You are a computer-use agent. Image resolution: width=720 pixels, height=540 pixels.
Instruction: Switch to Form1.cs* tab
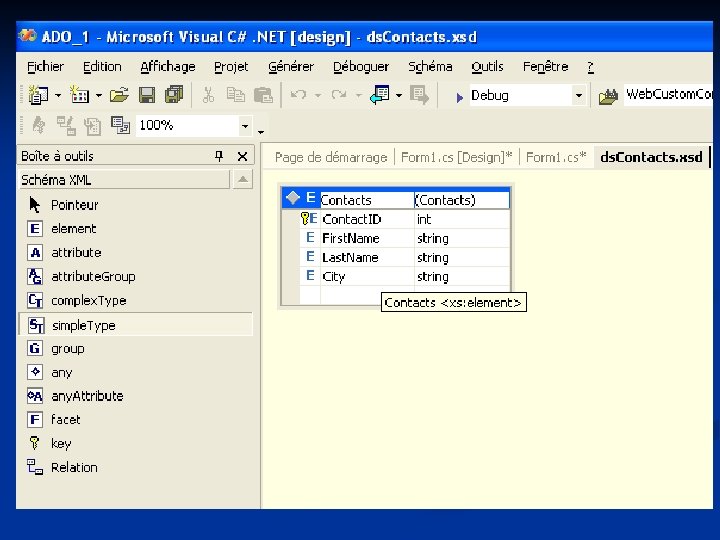[x=556, y=158]
